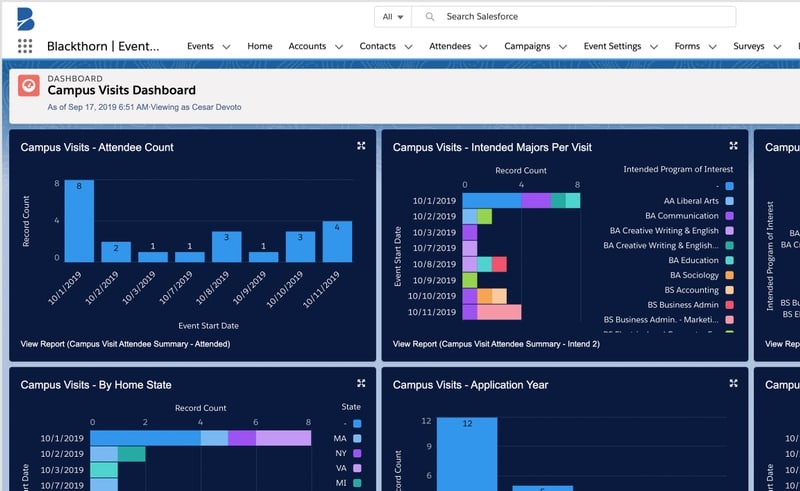Click the BA Education legend swatch
The image size is (800, 491).
tap(730, 260)
